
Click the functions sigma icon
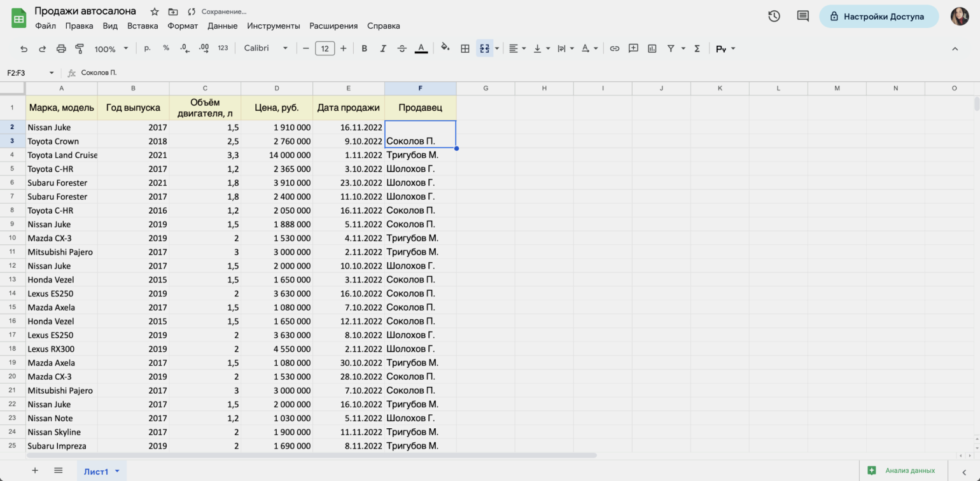coord(697,48)
